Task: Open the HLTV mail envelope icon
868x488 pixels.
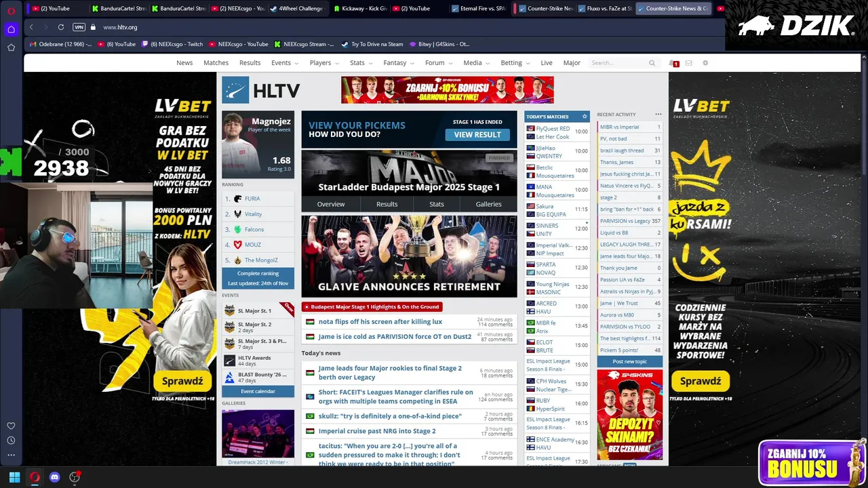Action: pyautogui.click(x=689, y=63)
